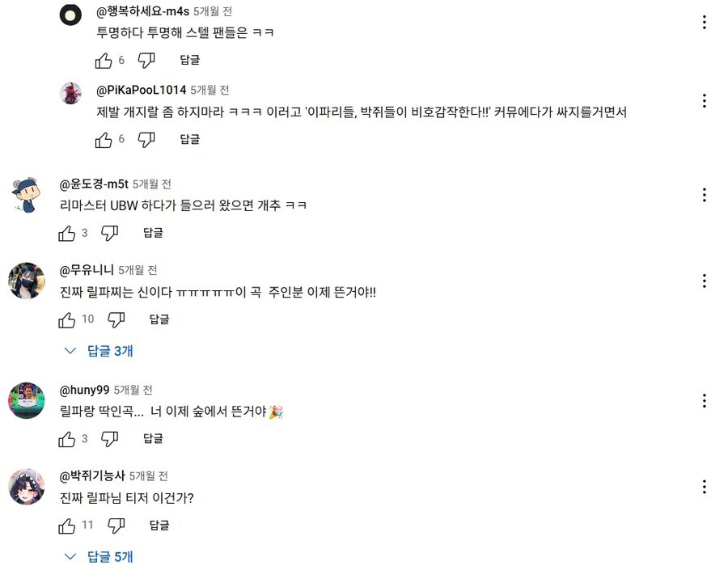
Task: Click the dislike icon under @무유니니's comment
Action: (x=116, y=319)
